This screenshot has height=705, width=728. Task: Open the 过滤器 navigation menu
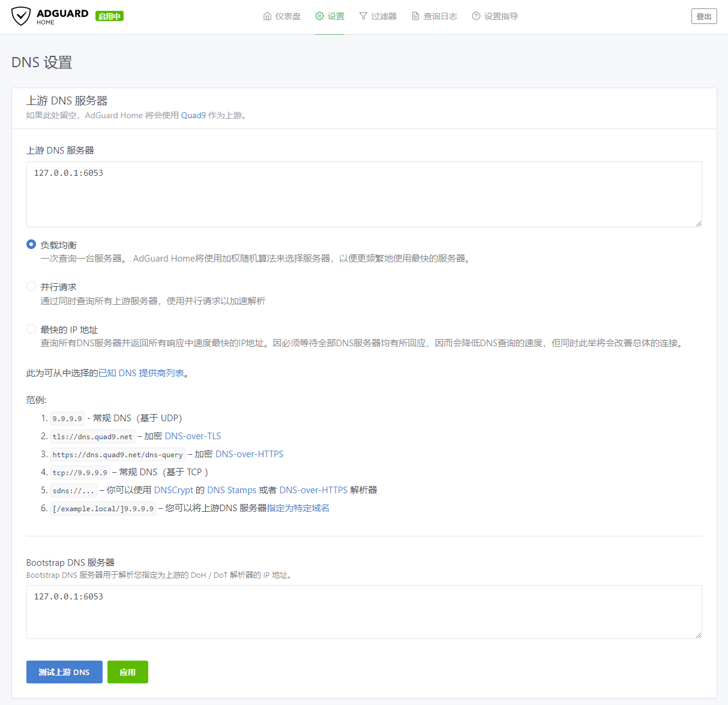(384, 16)
